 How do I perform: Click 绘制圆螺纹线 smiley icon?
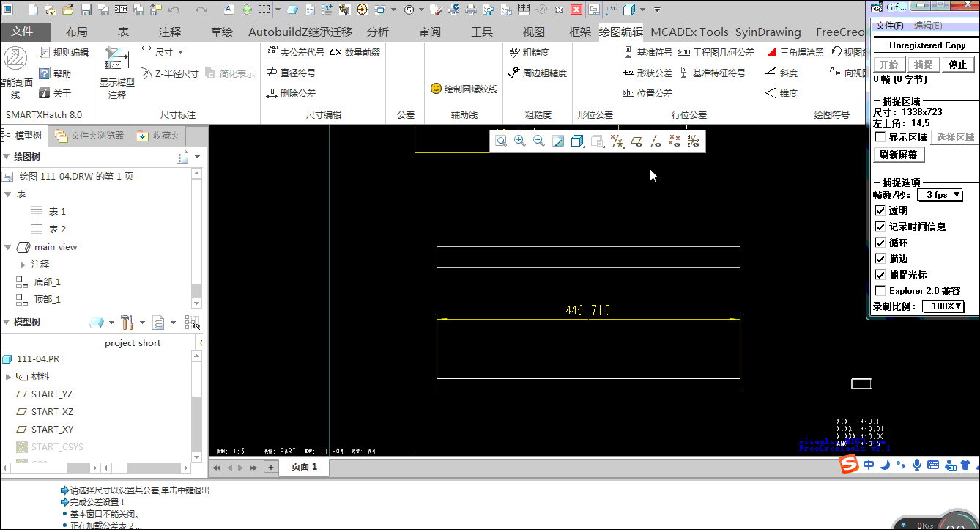436,89
